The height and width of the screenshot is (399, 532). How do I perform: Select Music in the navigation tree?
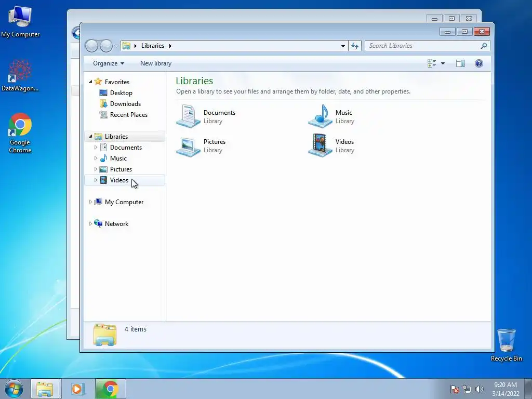point(118,158)
